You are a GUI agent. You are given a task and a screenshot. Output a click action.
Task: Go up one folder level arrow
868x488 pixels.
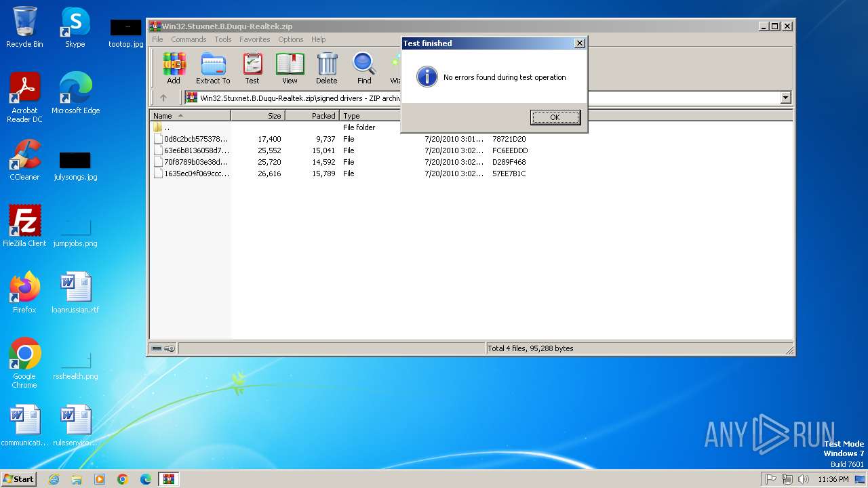(x=163, y=98)
